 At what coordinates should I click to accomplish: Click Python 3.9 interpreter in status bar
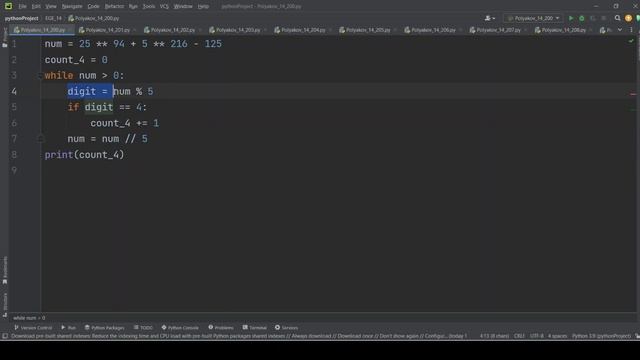(x=601, y=336)
